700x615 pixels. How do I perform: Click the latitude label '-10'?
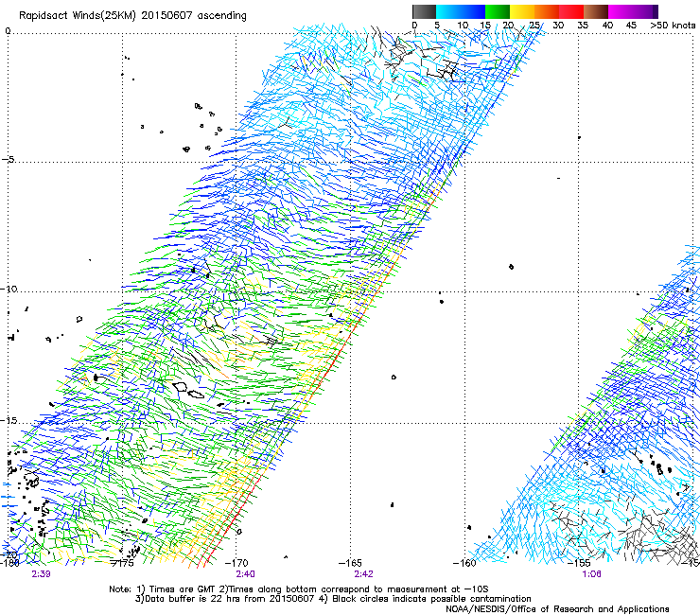[9, 289]
